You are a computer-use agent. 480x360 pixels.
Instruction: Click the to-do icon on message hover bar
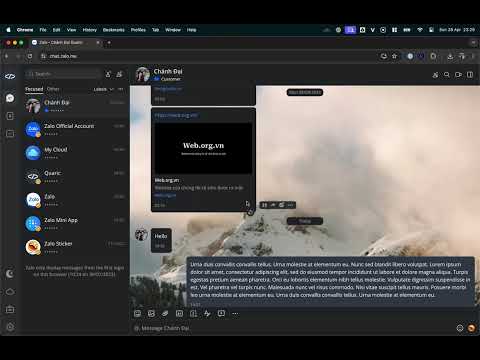click(282, 205)
